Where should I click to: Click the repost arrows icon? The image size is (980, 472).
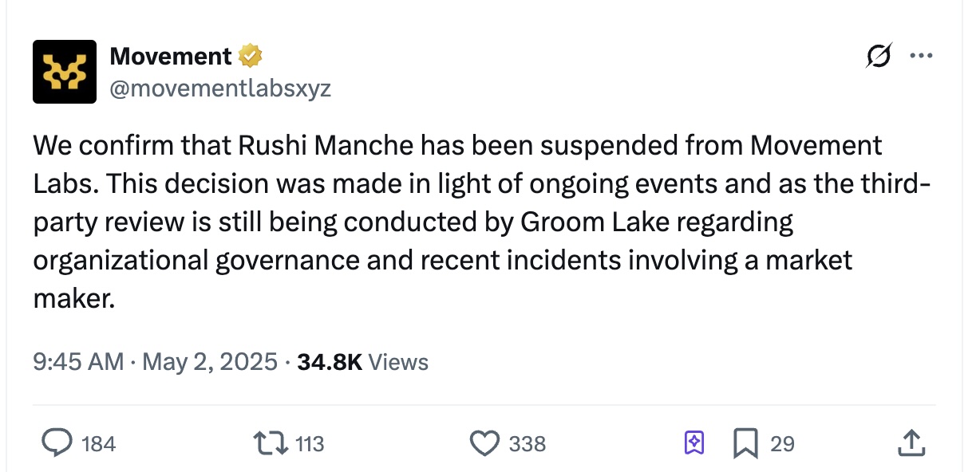click(x=271, y=442)
